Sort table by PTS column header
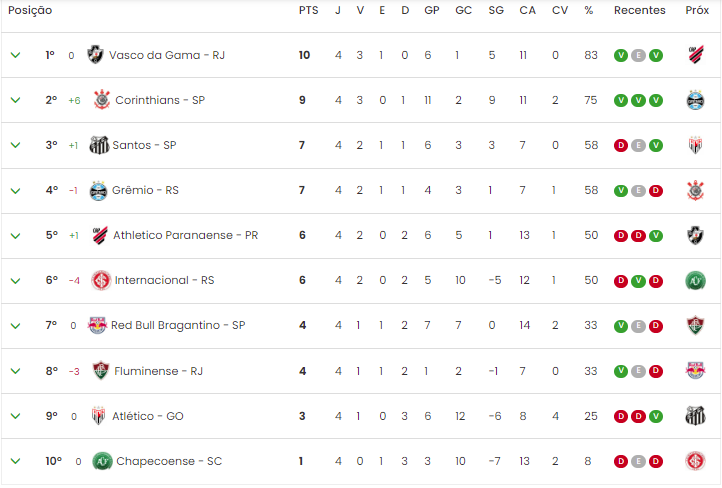The height and width of the screenshot is (488, 722). point(309,10)
